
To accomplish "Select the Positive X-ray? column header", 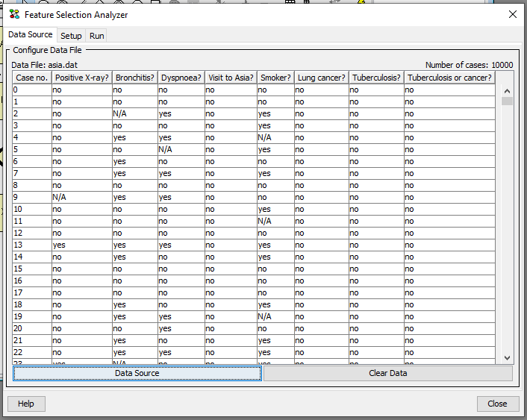I will (82, 78).
